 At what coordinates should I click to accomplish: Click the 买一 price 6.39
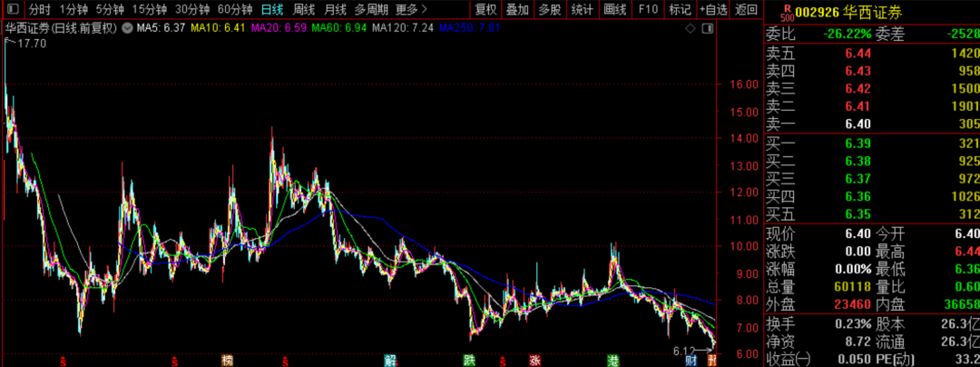[x=858, y=144]
